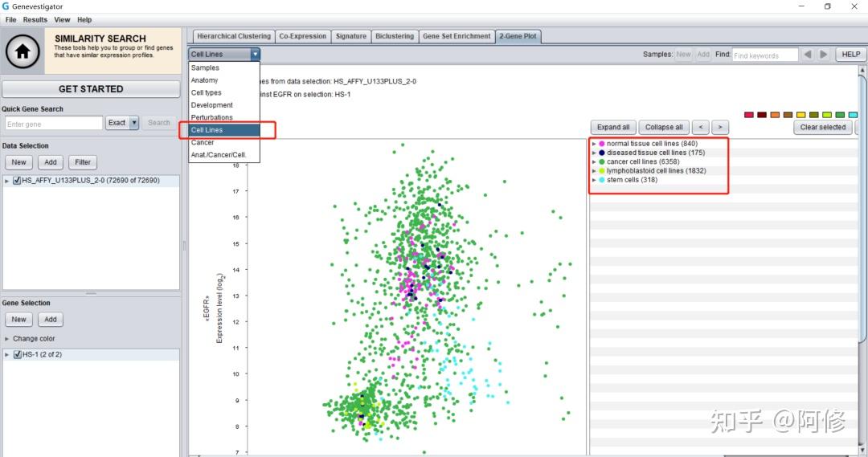Pick Cell Lines in the dropdown list
868x457 pixels.
(223, 130)
